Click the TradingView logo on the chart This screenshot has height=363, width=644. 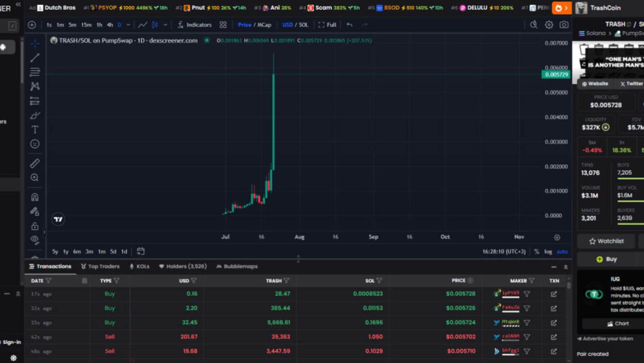[58, 219]
